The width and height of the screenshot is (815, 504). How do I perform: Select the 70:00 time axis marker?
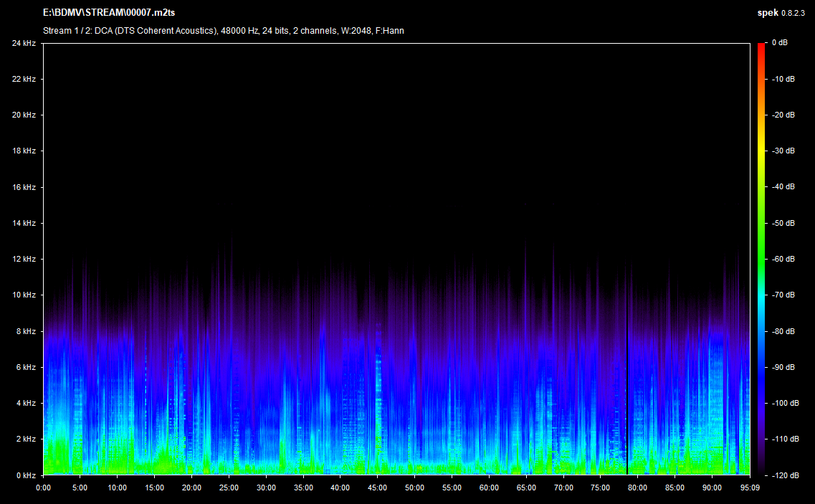point(563,488)
